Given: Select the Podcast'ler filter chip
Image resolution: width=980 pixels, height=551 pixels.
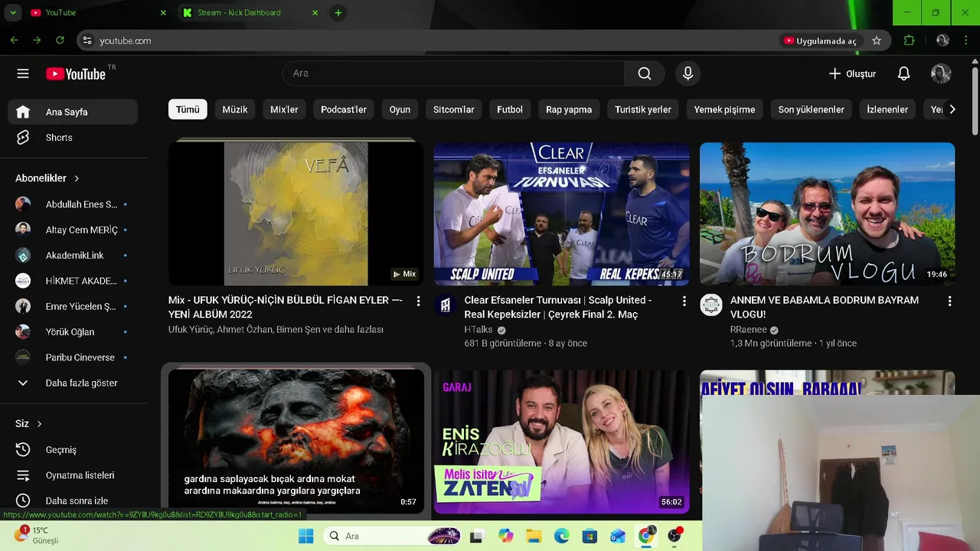Looking at the screenshot, I should (x=344, y=109).
